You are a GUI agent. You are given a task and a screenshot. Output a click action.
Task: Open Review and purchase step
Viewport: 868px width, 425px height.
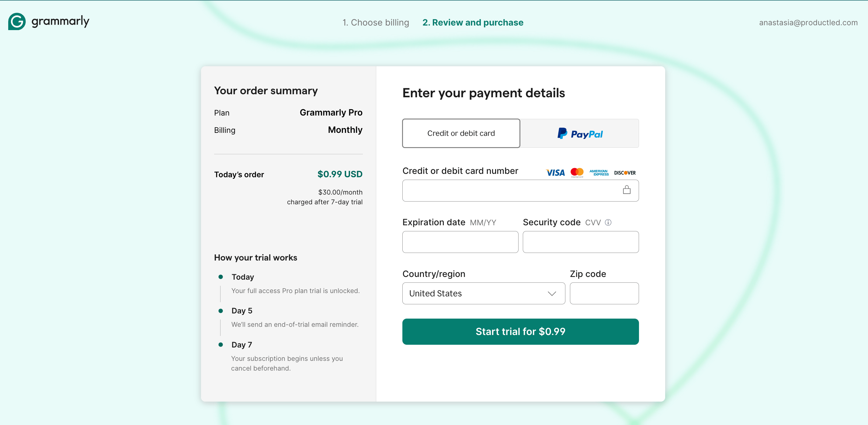[x=473, y=22]
